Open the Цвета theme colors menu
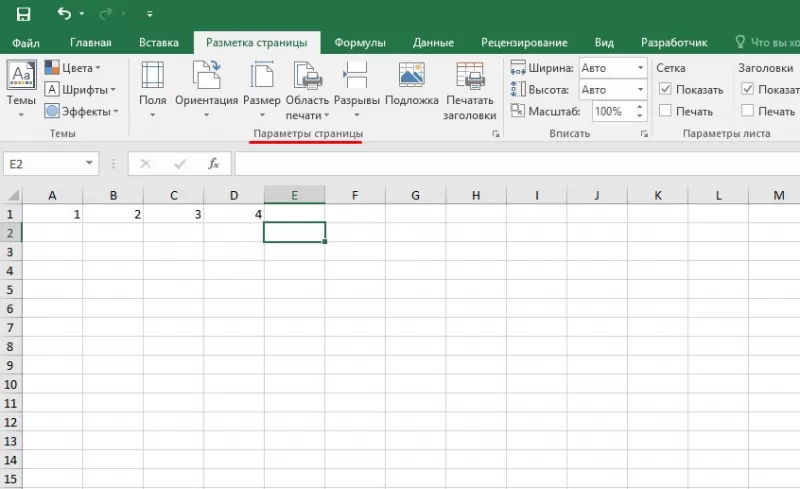This screenshot has height=489, width=800. pos(72,68)
